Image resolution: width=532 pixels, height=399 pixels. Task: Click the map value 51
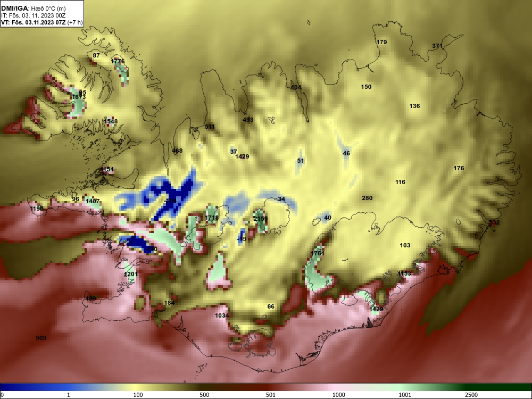pos(301,161)
